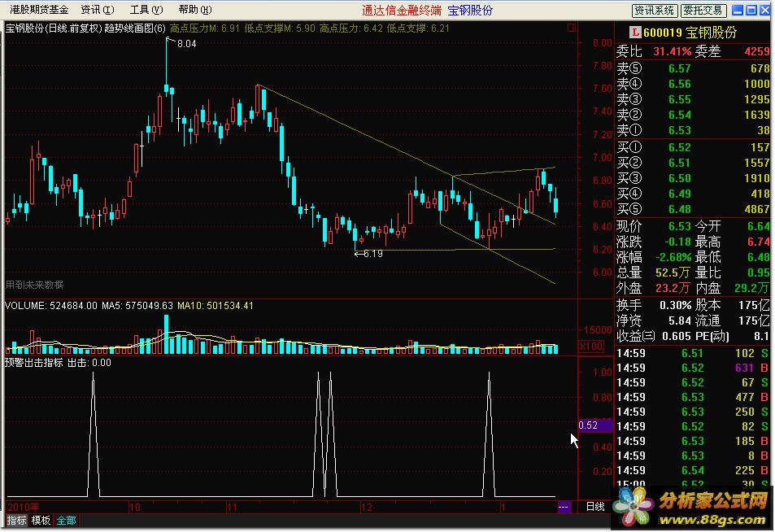The width and height of the screenshot is (775, 532).
Task: Click the 买③ 6.50 order row
Action: point(693,178)
